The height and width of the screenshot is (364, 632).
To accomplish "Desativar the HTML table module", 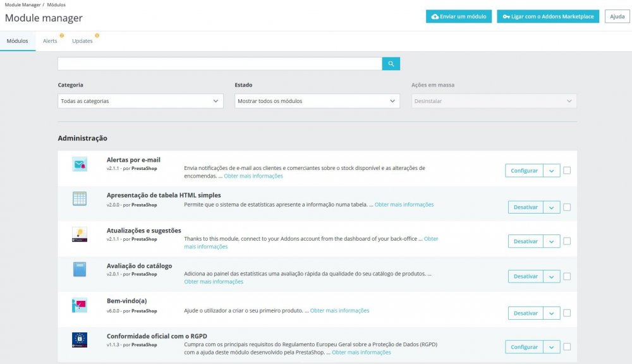I will click(x=526, y=207).
